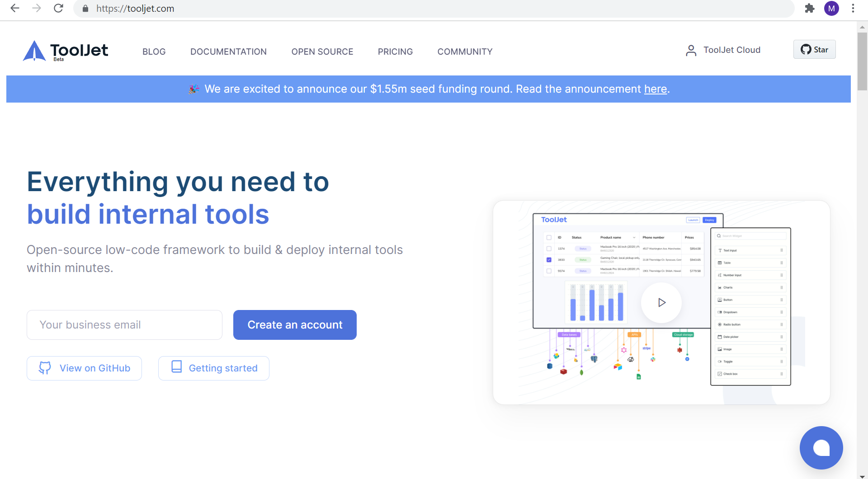The image size is (868, 479).
Task: Reload the page with refresh icon
Action: (x=58, y=8)
